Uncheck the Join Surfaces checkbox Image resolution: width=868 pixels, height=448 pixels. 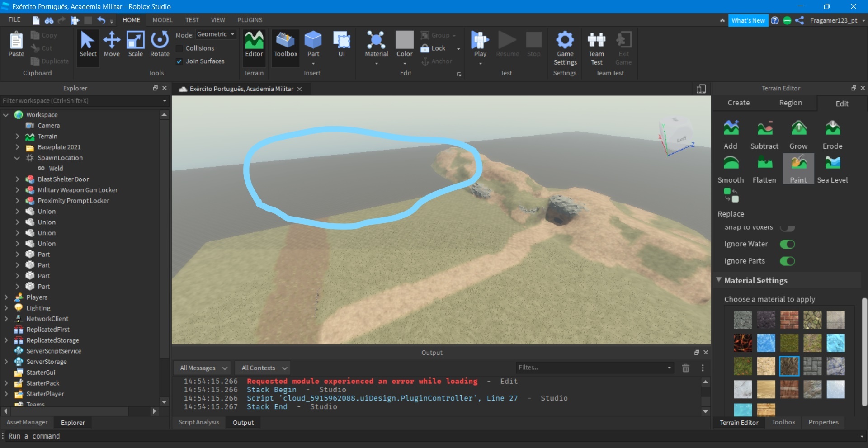click(179, 61)
